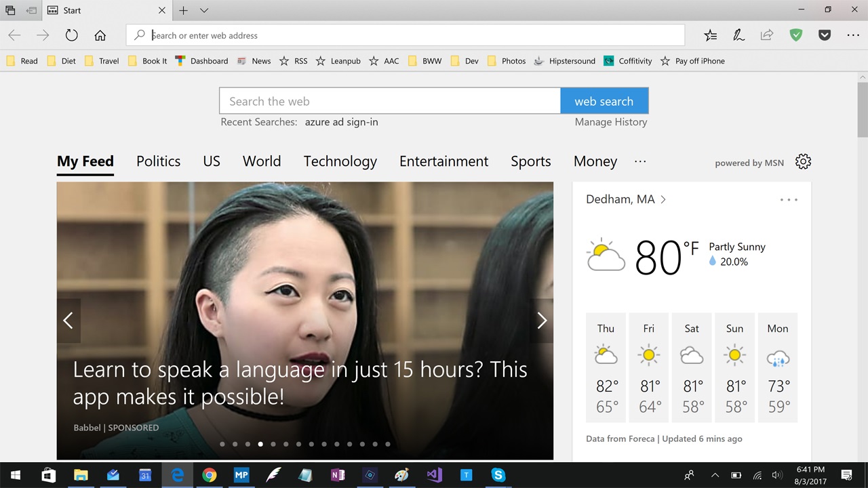Click the Search the web field

[389, 100]
